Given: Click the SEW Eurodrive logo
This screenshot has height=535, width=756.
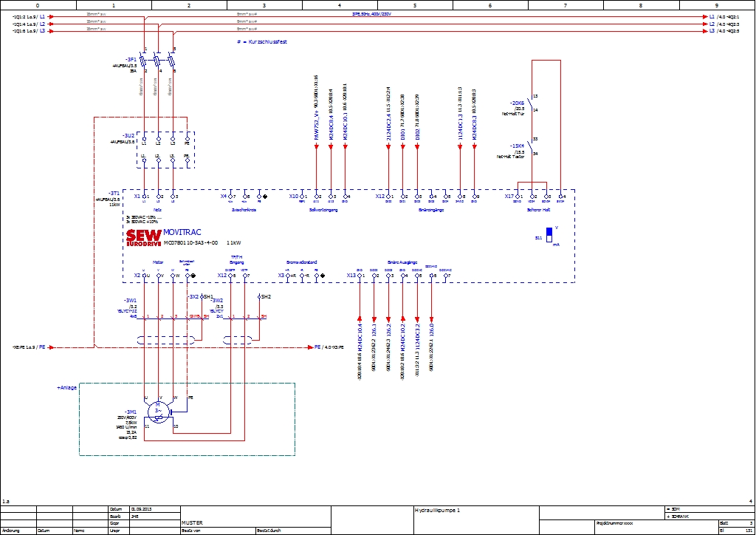Looking at the screenshot, I should (143, 236).
